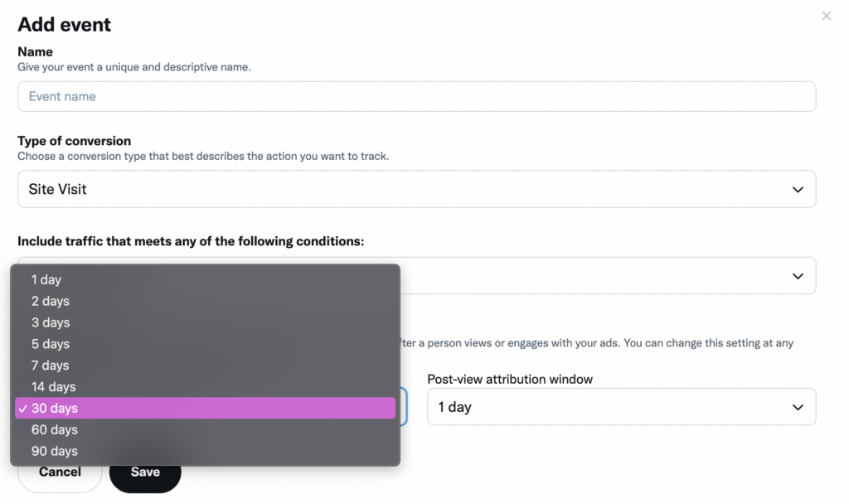Close the Add event dialog
The height and width of the screenshot is (504, 849).
[826, 16]
